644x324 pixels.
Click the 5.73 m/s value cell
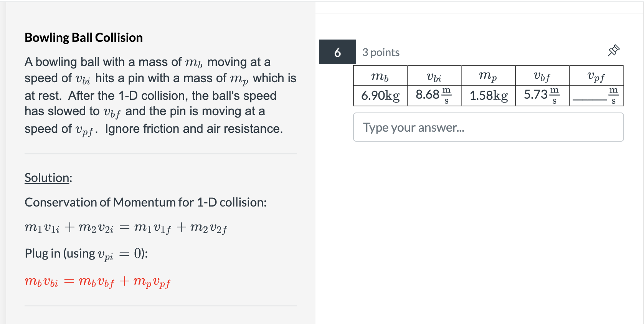542,96
